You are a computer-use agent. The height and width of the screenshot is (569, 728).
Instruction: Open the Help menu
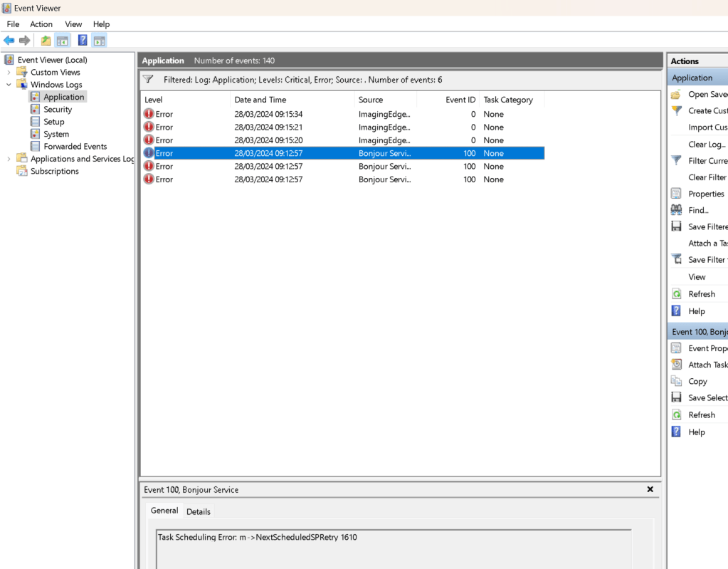[101, 24]
